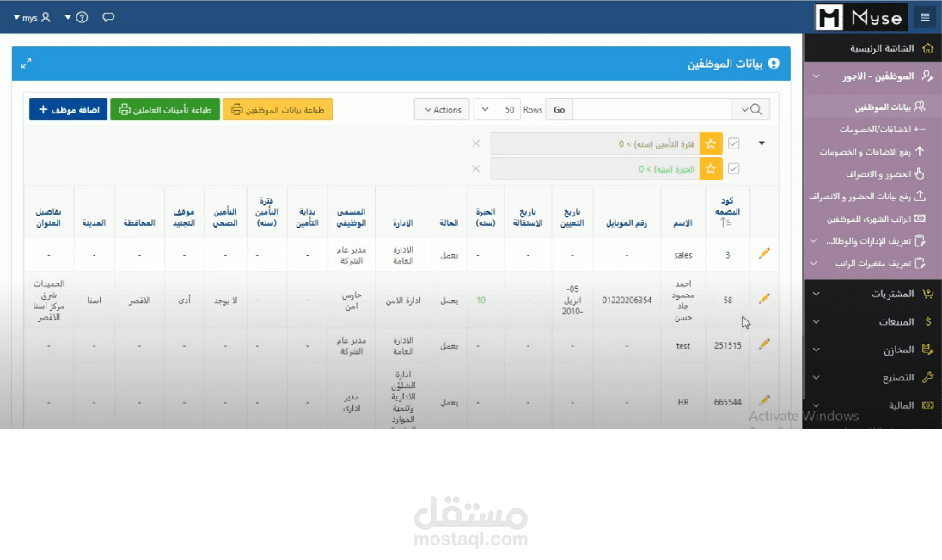Image resolution: width=942 pixels, height=560 pixels.
Task: Click اضافة موظف button
Action: click(69, 109)
